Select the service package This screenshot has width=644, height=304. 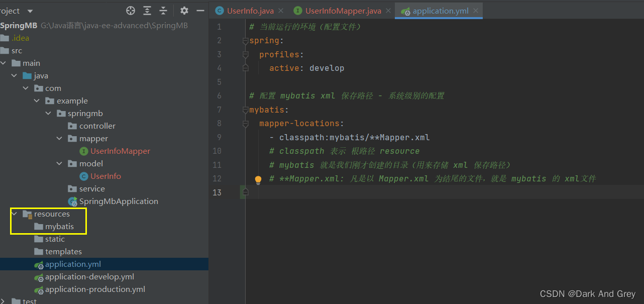pyautogui.click(x=92, y=188)
